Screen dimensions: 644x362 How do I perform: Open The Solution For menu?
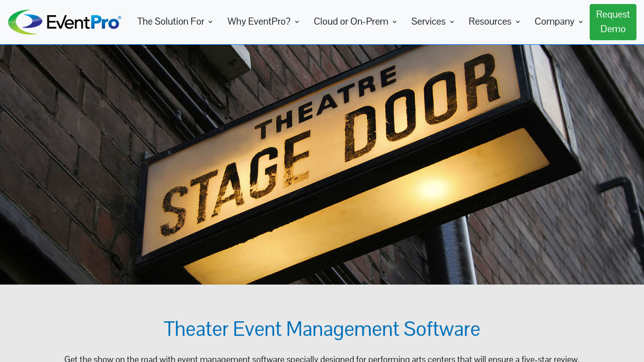point(171,22)
